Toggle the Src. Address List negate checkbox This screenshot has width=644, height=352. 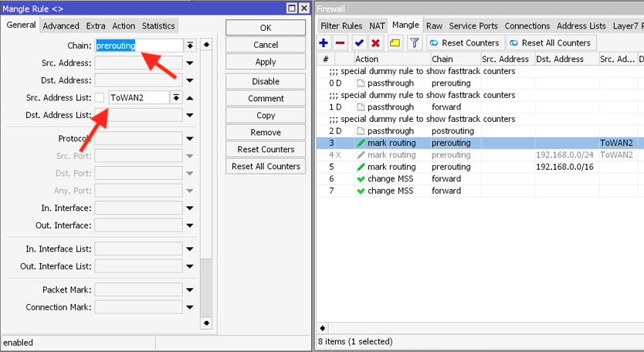point(100,98)
